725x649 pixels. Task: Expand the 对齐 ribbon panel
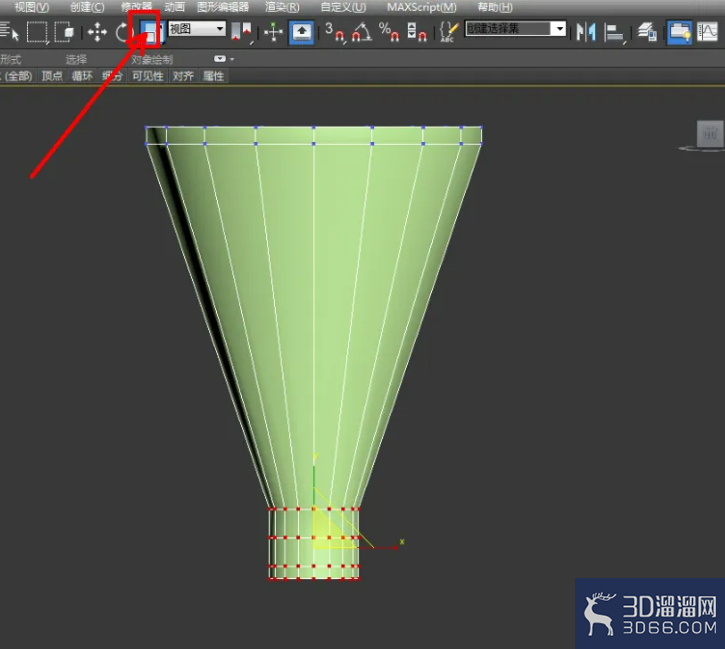pos(183,76)
